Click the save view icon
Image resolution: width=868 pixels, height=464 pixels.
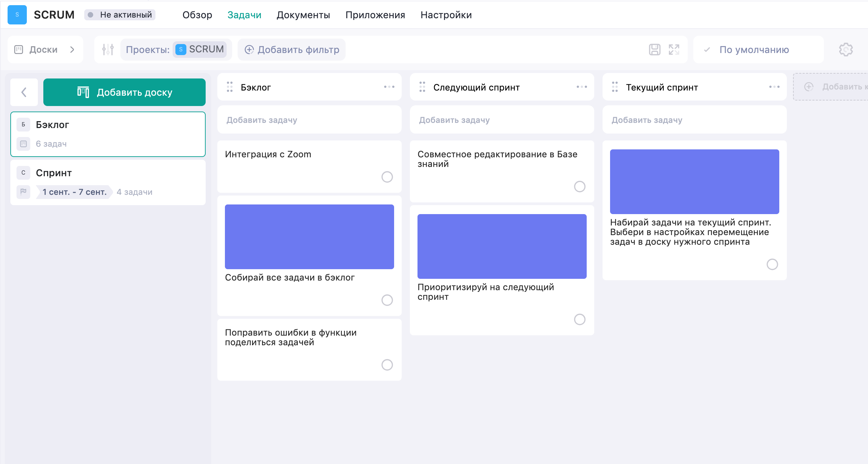pos(655,50)
